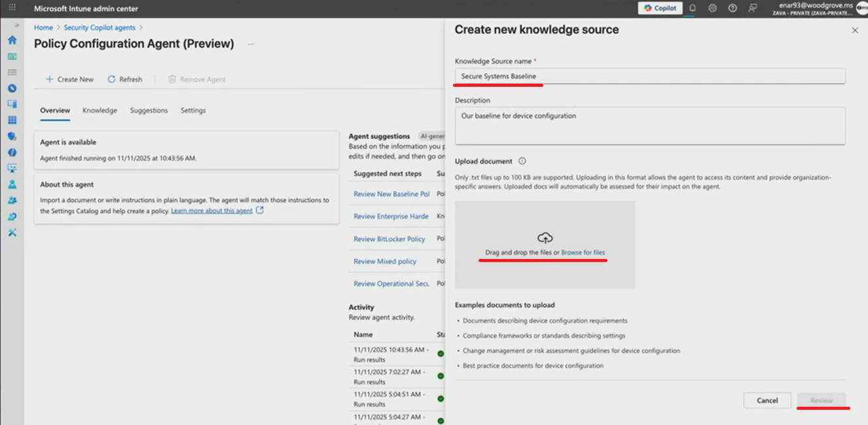Screen dimensions: 868x425
Task: Open Review BitLocker Policy suggestion
Action: [389, 239]
